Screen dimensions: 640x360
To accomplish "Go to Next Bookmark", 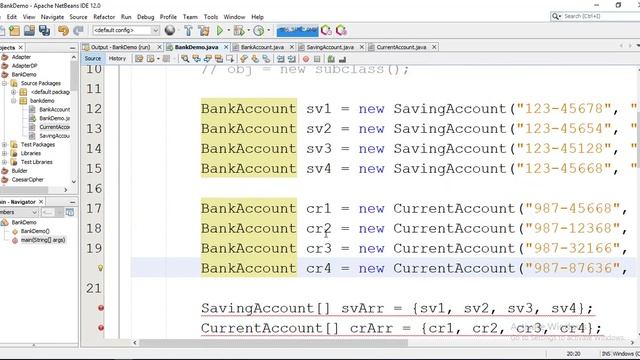I will (255, 59).
